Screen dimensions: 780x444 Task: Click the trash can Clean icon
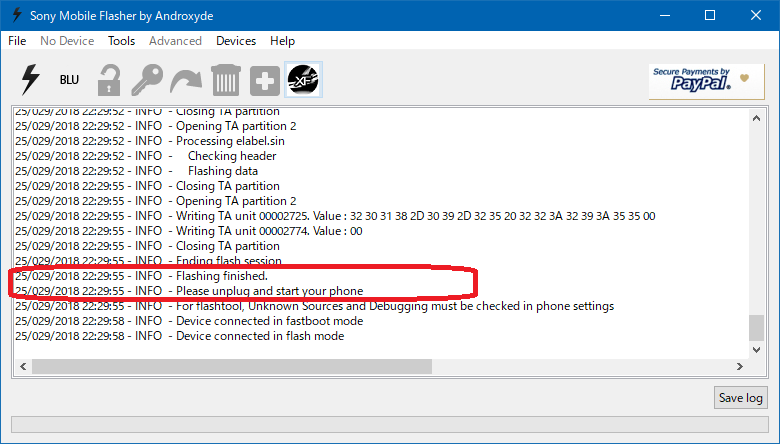[226, 80]
